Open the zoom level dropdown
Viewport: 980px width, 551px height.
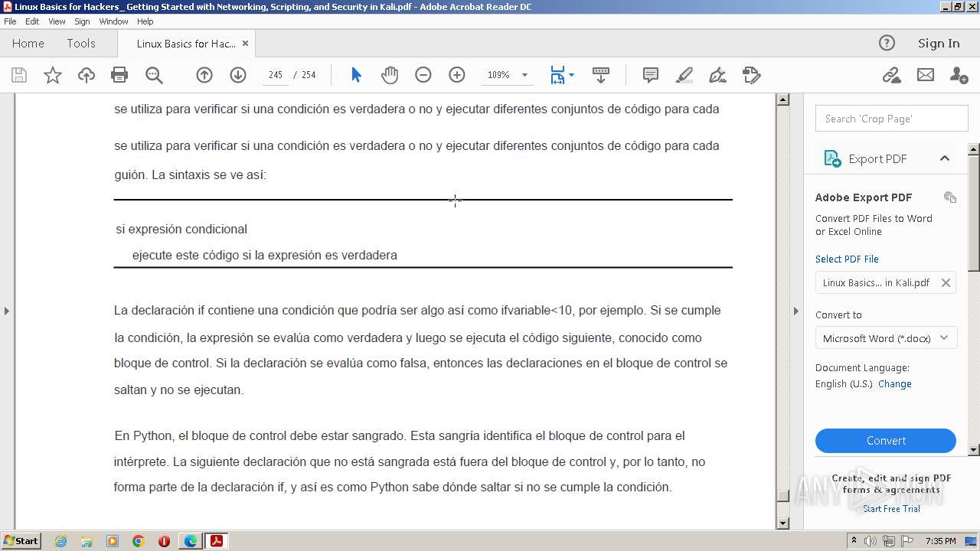coord(525,75)
